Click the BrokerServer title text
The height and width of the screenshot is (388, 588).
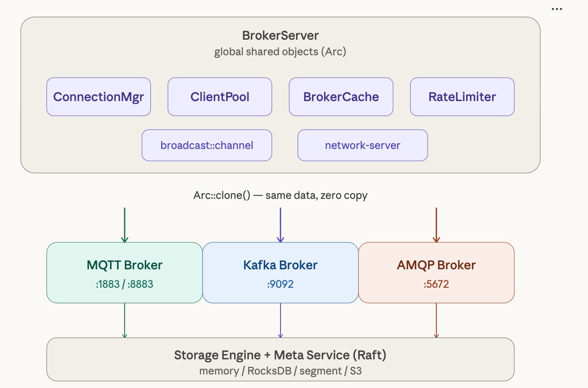281,36
